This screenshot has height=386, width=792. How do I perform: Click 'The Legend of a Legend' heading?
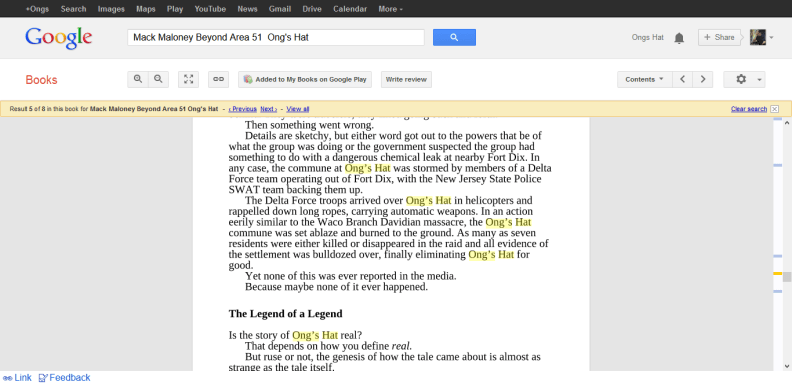(285, 314)
